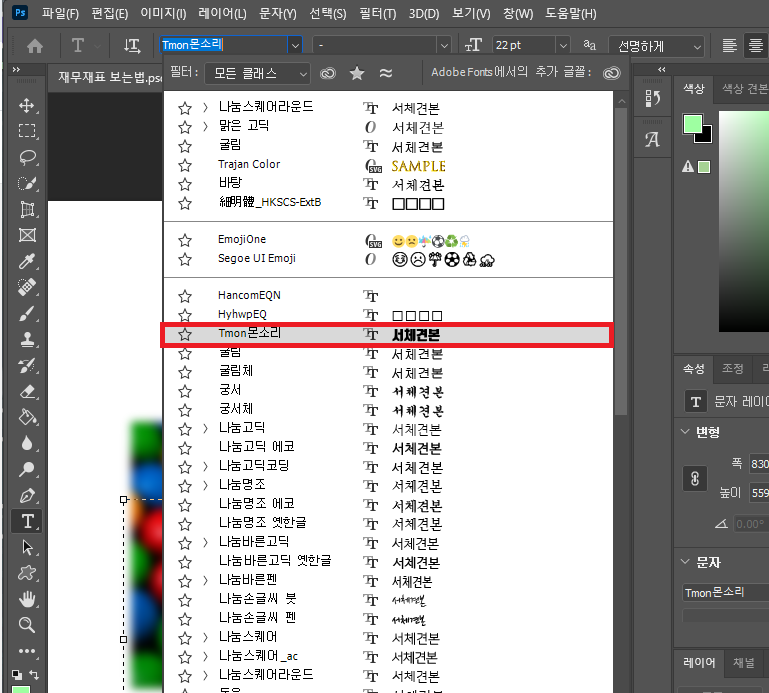Select the Dodge tool

[27, 469]
